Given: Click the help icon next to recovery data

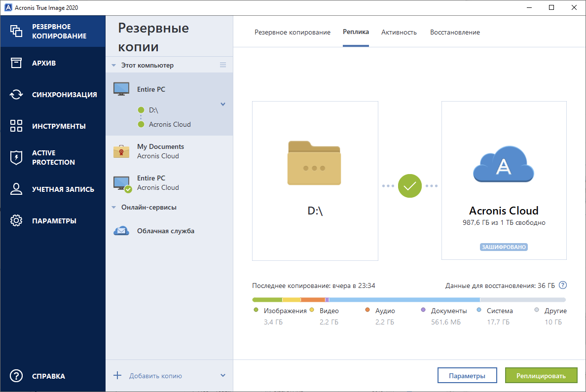Looking at the screenshot, I should (x=562, y=285).
